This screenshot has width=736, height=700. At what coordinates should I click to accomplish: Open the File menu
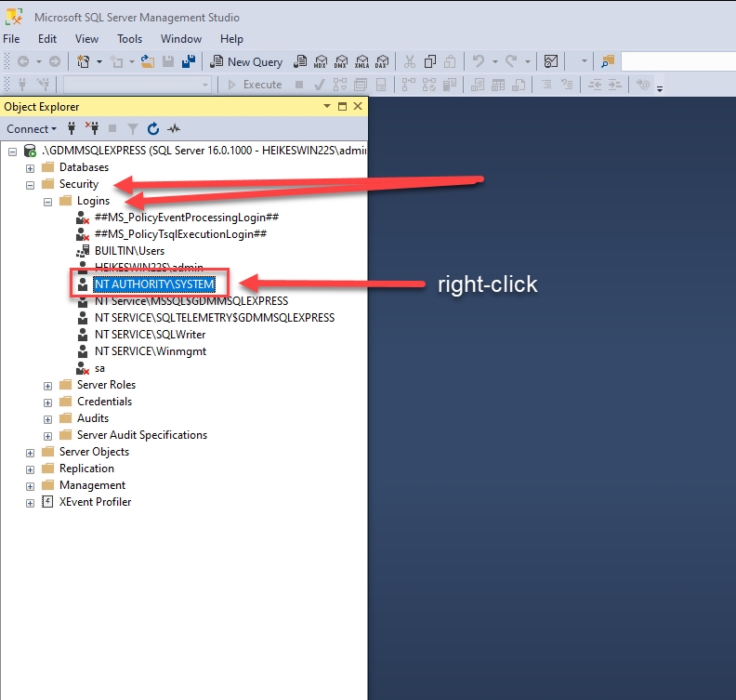click(x=11, y=39)
